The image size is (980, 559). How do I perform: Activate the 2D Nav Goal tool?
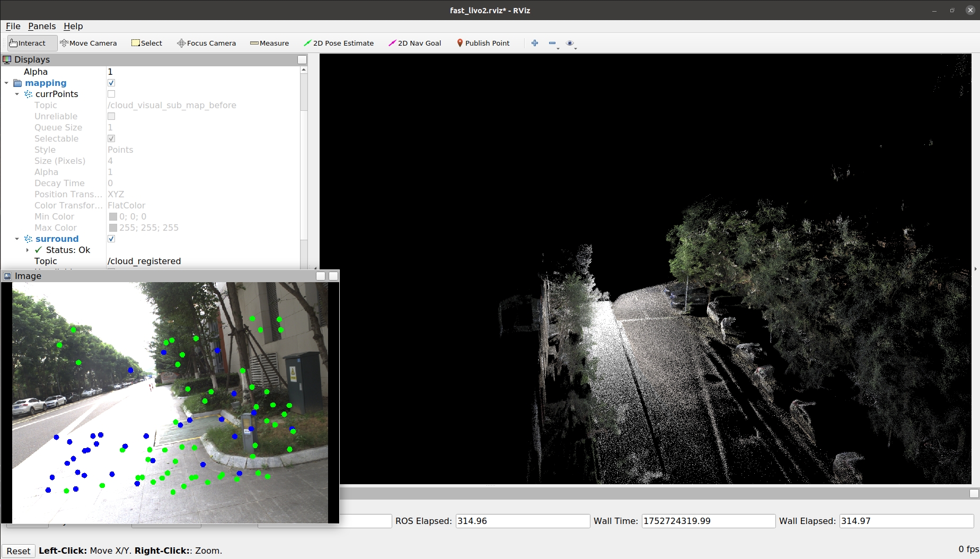414,43
